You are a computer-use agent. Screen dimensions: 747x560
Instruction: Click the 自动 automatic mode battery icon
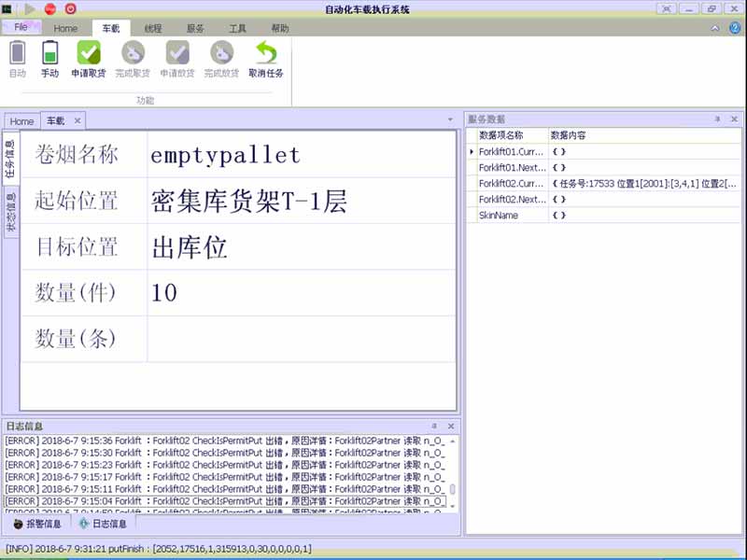point(17,59)
